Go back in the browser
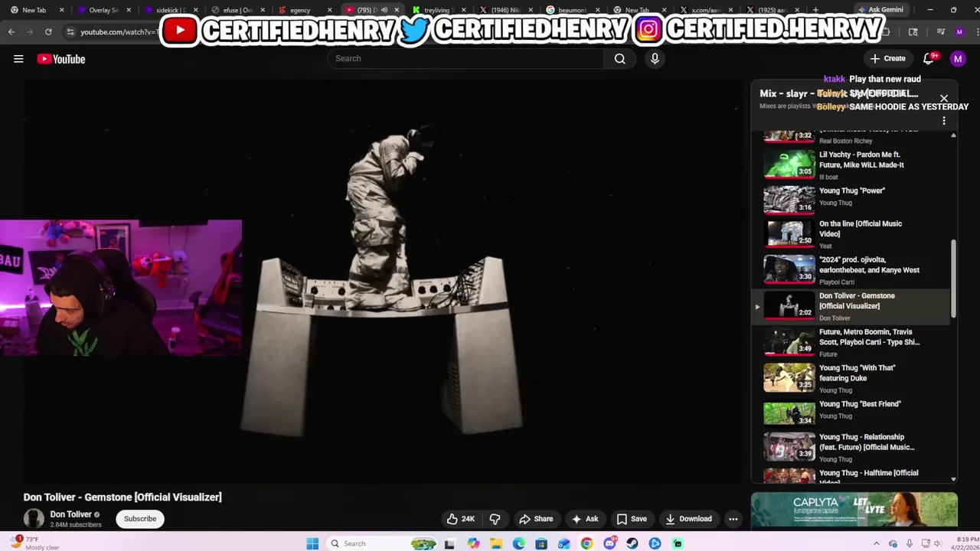980x551 pixels. point(11,31)
